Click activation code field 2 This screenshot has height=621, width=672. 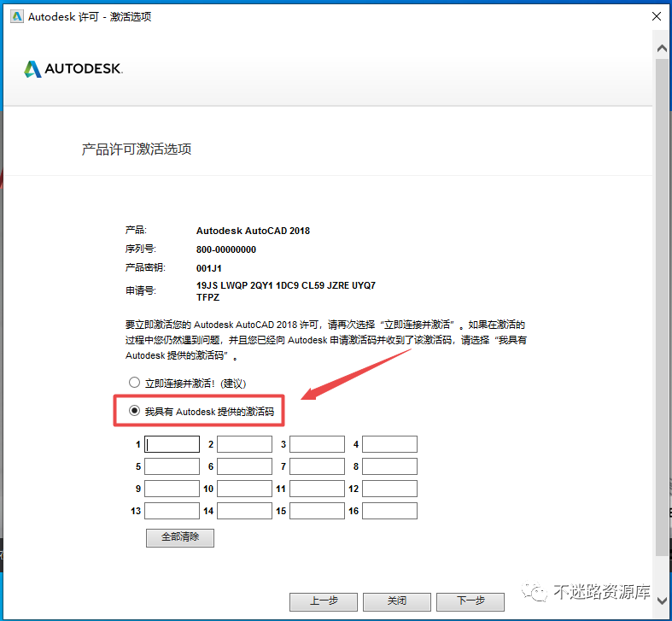click(244, 444)
